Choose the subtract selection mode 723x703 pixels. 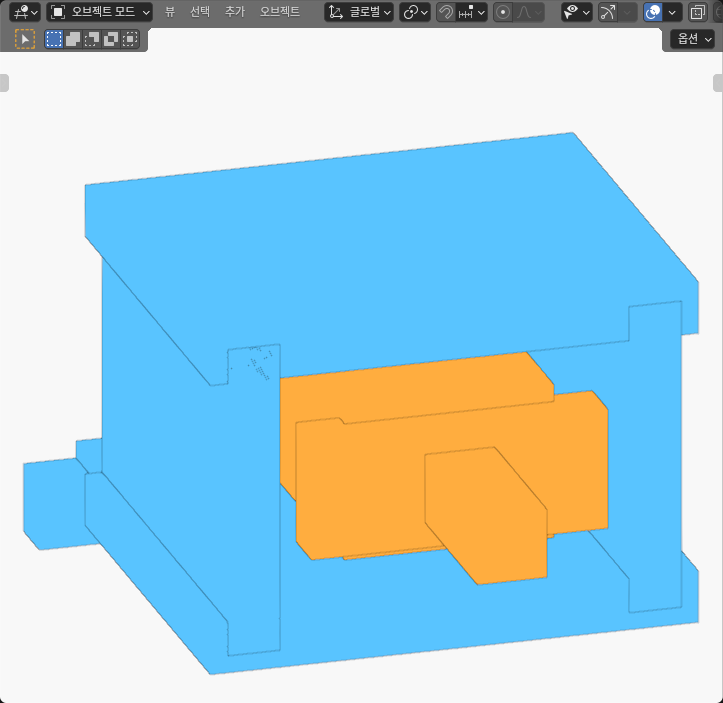tap(92, 39)
